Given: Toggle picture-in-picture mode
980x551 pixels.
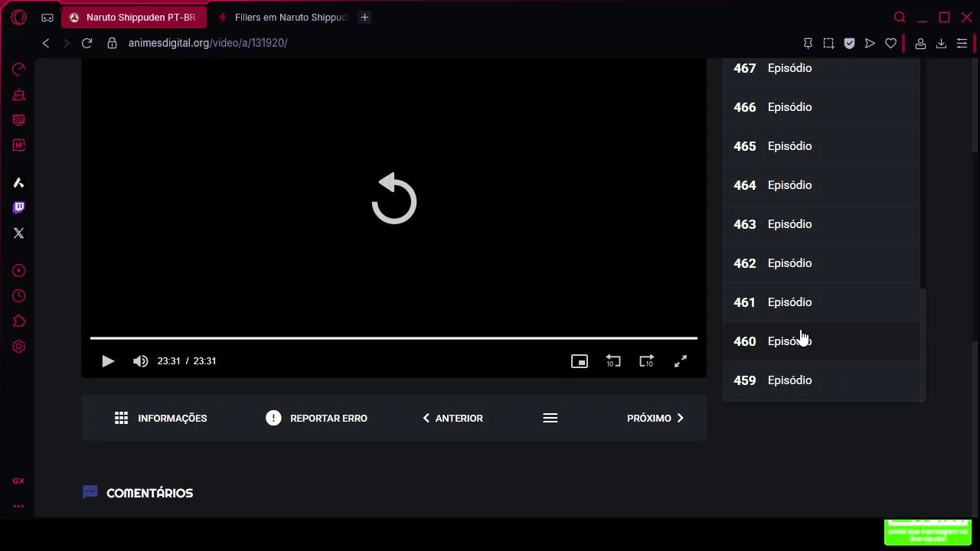Looking at the screenshot, I should coord(580,361).
